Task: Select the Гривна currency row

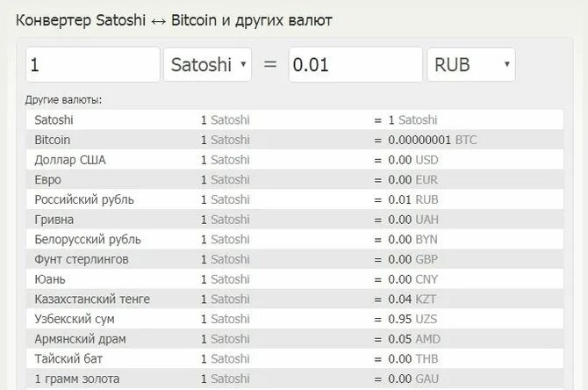Action: tap(295, 220)
